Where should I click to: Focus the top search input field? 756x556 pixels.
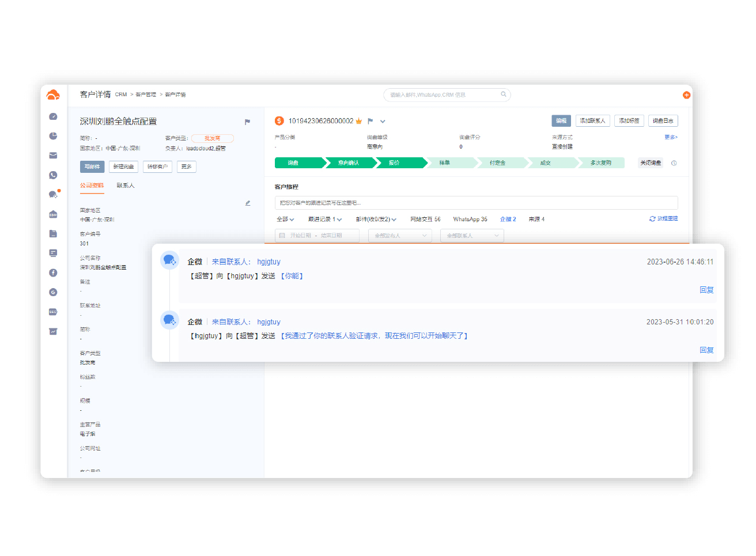tap(447, 95)
